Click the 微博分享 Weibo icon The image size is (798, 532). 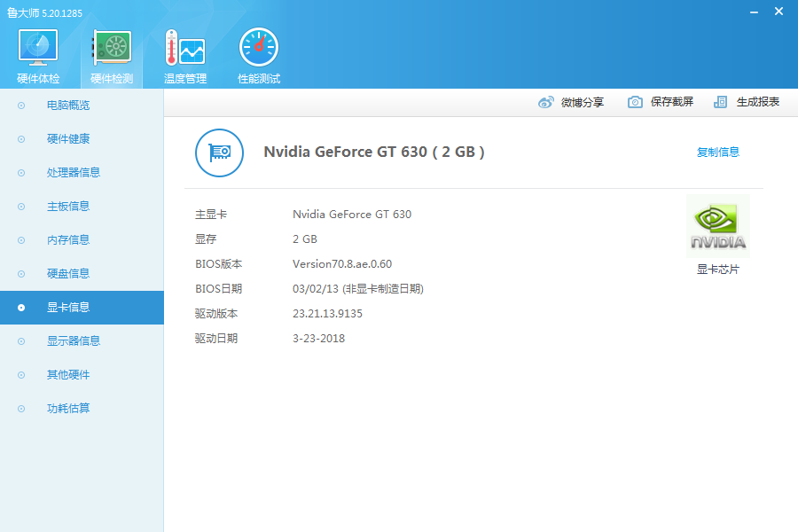tap(546, 102)
